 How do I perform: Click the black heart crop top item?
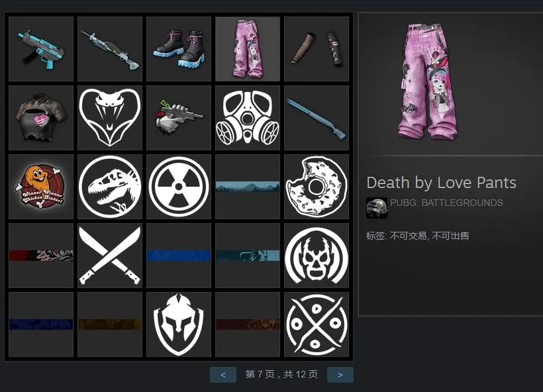41,118
